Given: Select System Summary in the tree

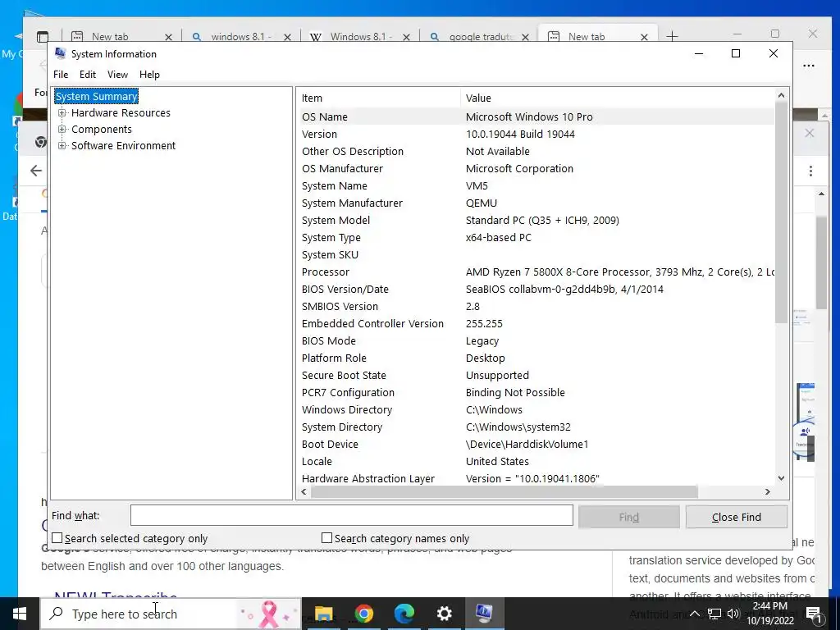Looking at the screenshot, I should click(97, 97).
